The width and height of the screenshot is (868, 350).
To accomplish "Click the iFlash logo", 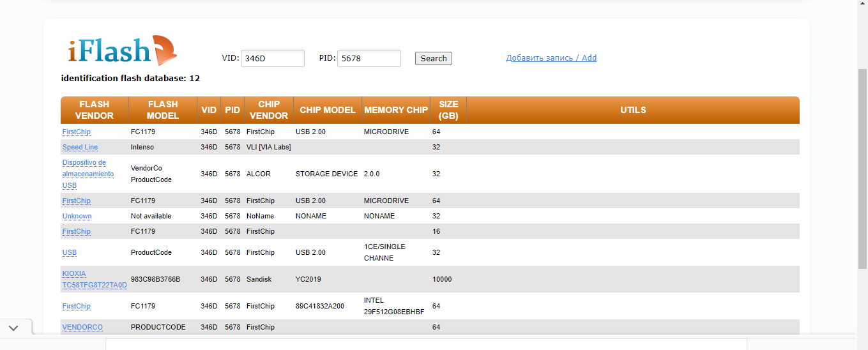I will [x=121, y=51].
